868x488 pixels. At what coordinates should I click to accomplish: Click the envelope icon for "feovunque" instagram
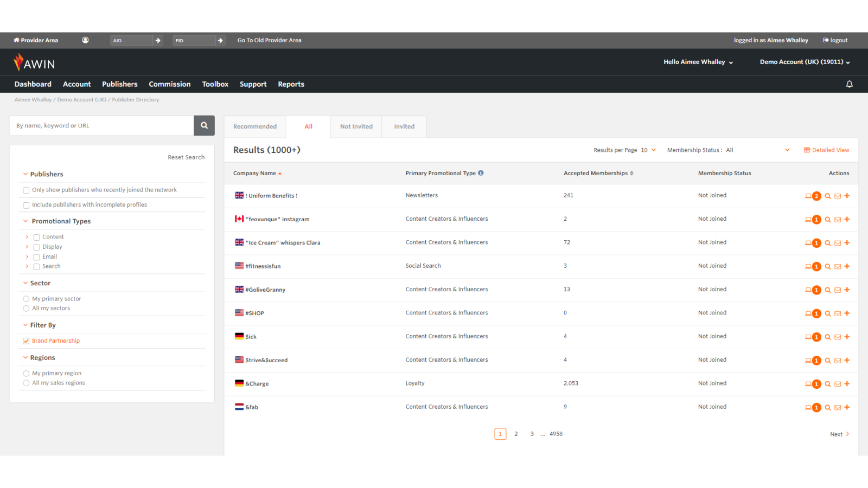pyautogui.click(x=838, y=220)
